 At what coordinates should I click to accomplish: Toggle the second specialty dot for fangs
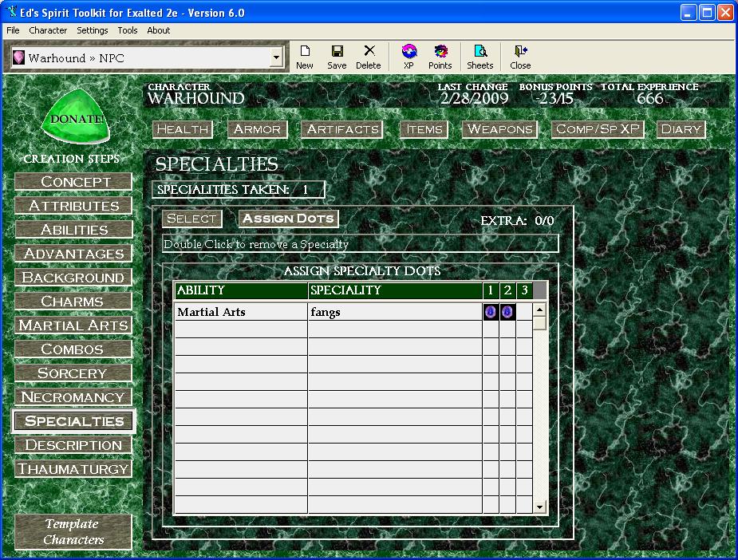click(x=507, y=312)
